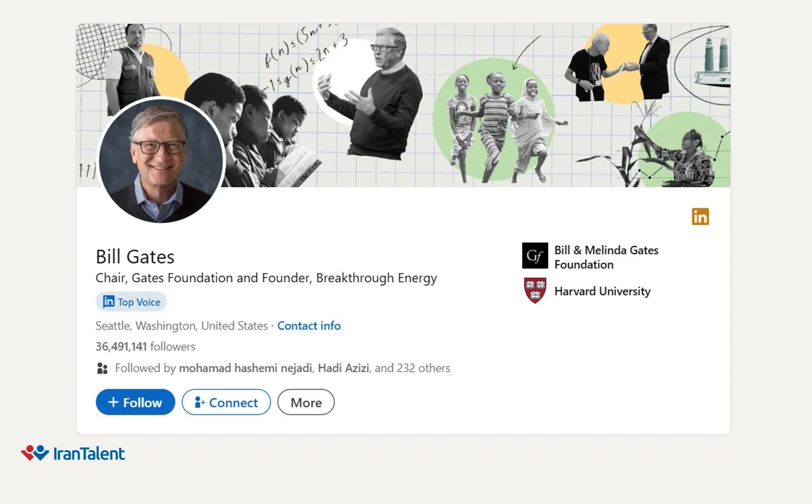Click the LinkedIn premium logo icon
Viewport: 812px width, 504px height.
701,216
